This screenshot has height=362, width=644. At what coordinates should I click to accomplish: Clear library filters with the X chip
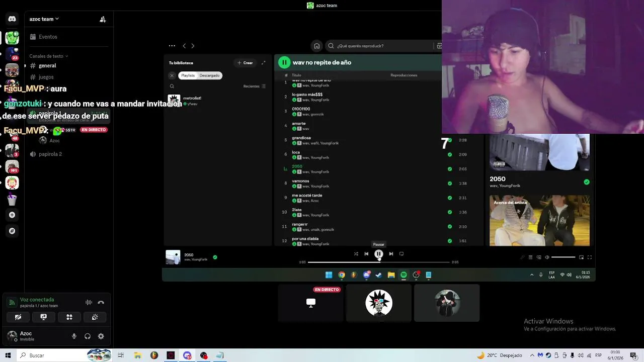[x=172, y=75]
